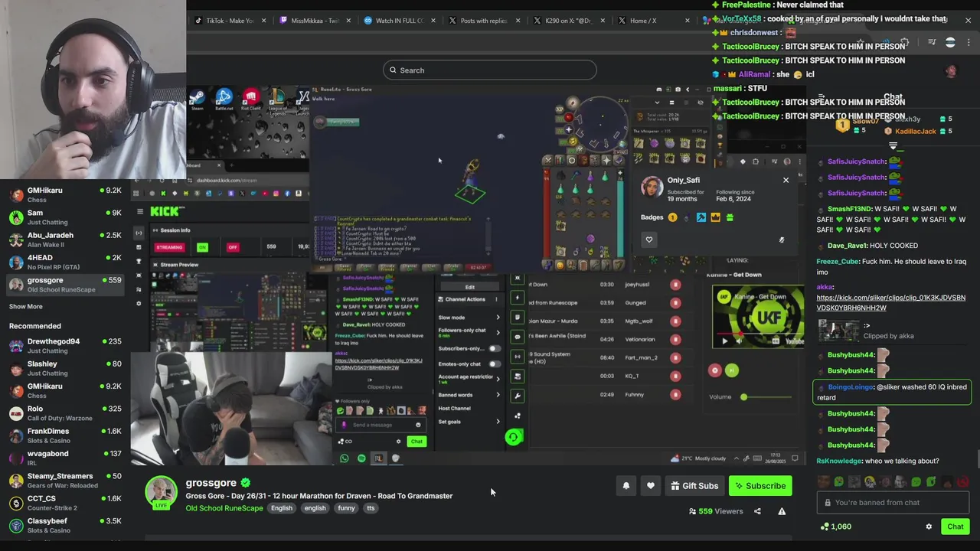This screenshot has height=551, width=980.
Task: Click grossgore streamer avatar with LIVE badge
Action: pos(161,492)
